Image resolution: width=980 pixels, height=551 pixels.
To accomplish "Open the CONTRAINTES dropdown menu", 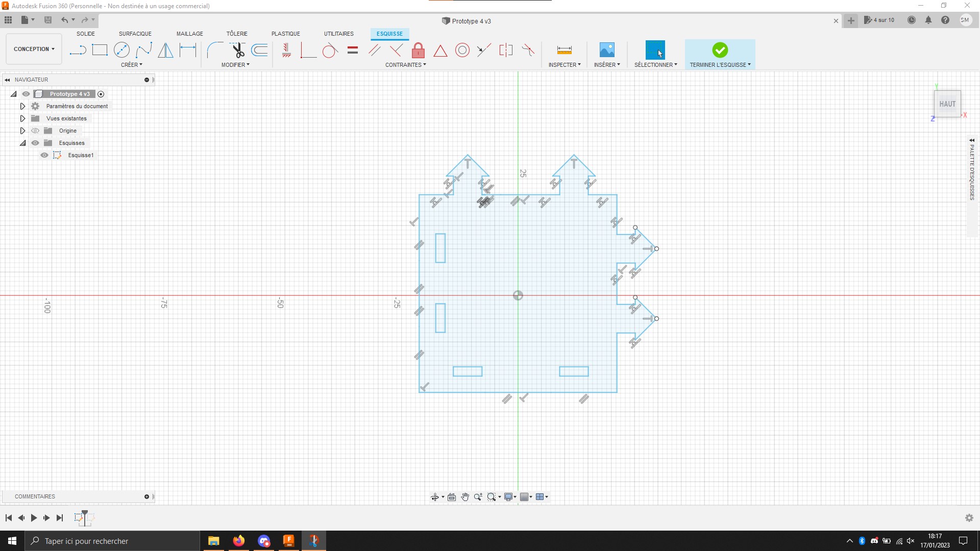I will pyautogui.click(x=406, y=65).
